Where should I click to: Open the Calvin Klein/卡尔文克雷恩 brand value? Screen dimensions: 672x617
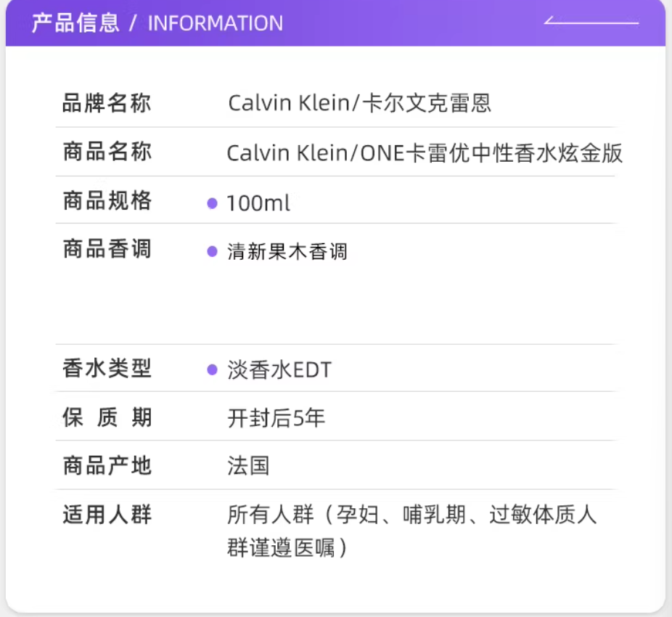tap(359, 103)
